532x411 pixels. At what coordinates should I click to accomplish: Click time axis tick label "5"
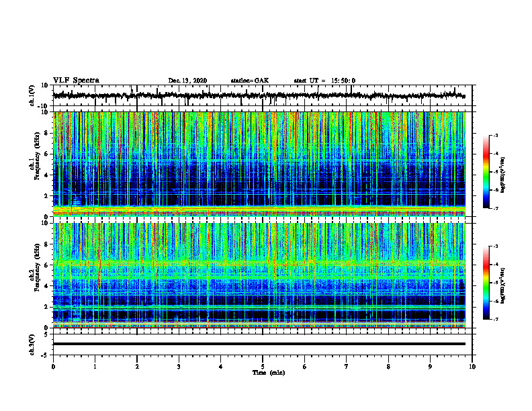tap(263, 367)
